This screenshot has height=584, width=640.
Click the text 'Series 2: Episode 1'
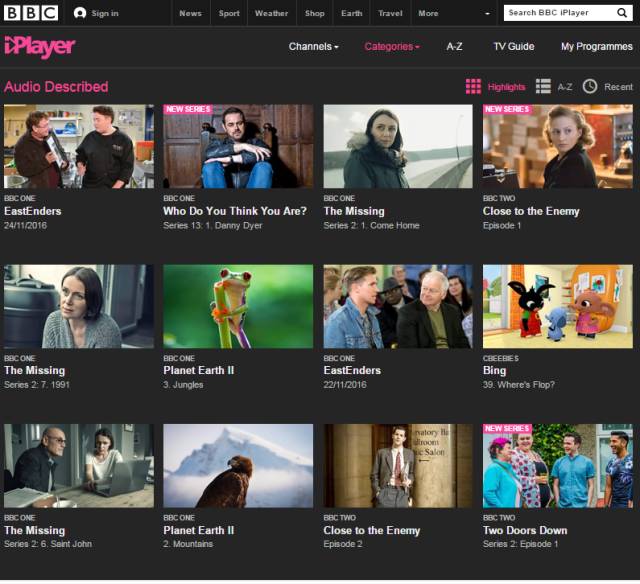point(520,544)
